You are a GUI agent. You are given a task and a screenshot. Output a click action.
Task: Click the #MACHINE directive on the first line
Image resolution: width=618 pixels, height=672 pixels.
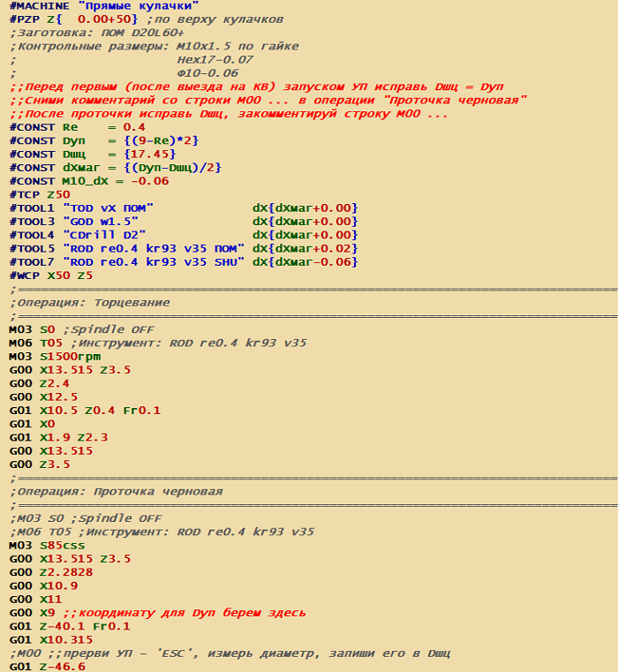37,6
